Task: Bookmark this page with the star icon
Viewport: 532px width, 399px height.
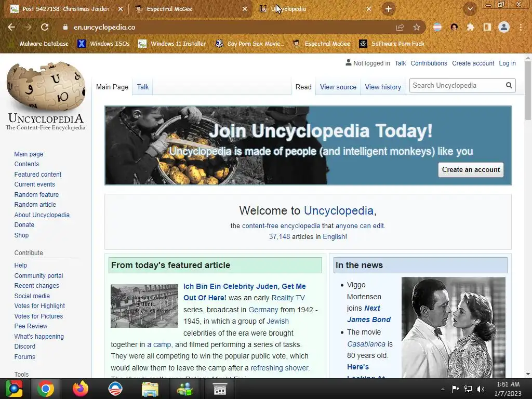Action: (417, 27)
